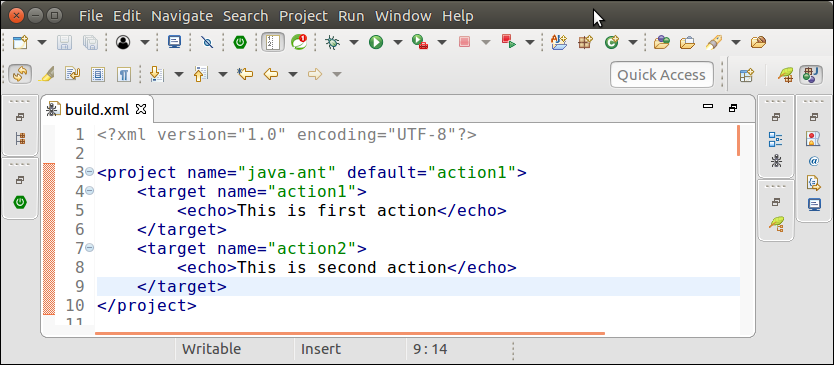Image resolution: width=834 pixels, height=365 pixels.
Task: Restore the editor area size
Action: click(733, 107)
